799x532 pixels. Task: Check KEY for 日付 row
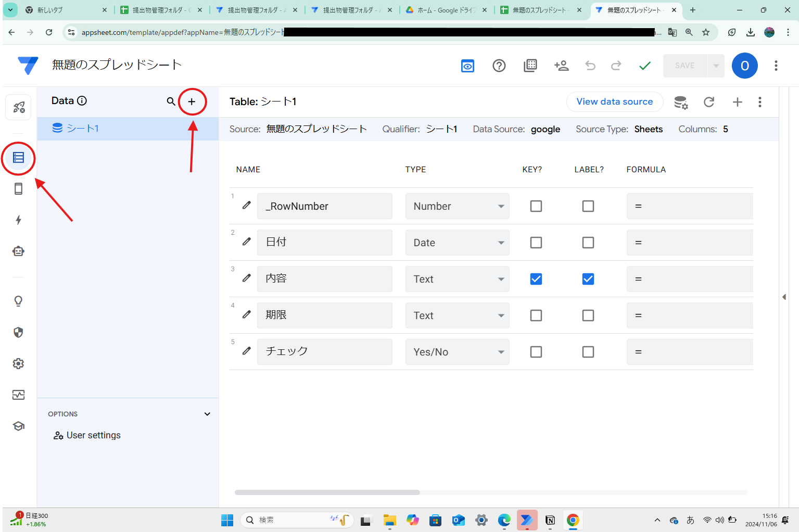tap(536, 243)
